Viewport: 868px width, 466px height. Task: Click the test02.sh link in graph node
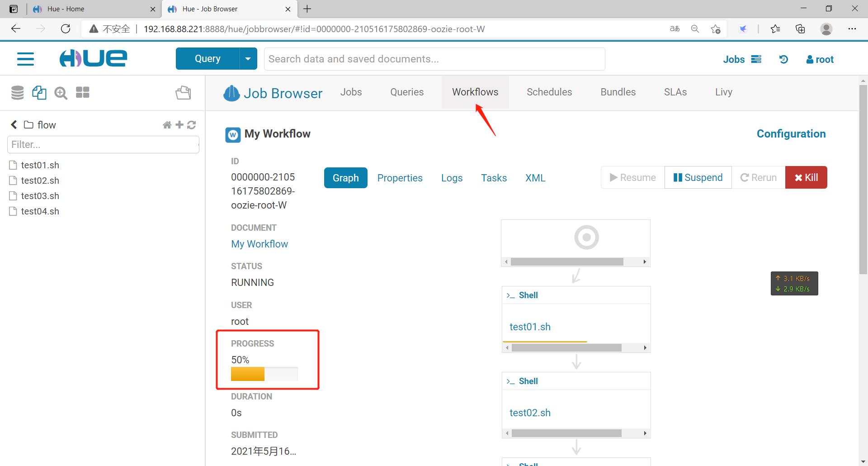[x=530, y=413]
